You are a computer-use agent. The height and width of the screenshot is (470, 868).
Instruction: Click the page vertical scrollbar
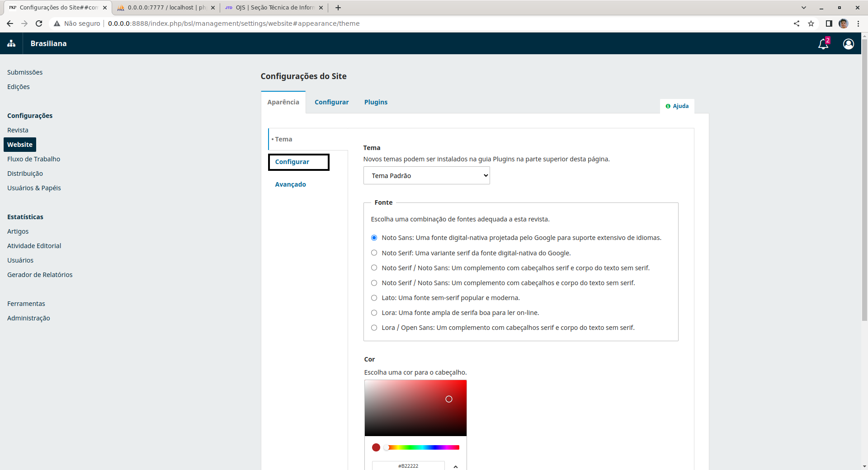864,181
